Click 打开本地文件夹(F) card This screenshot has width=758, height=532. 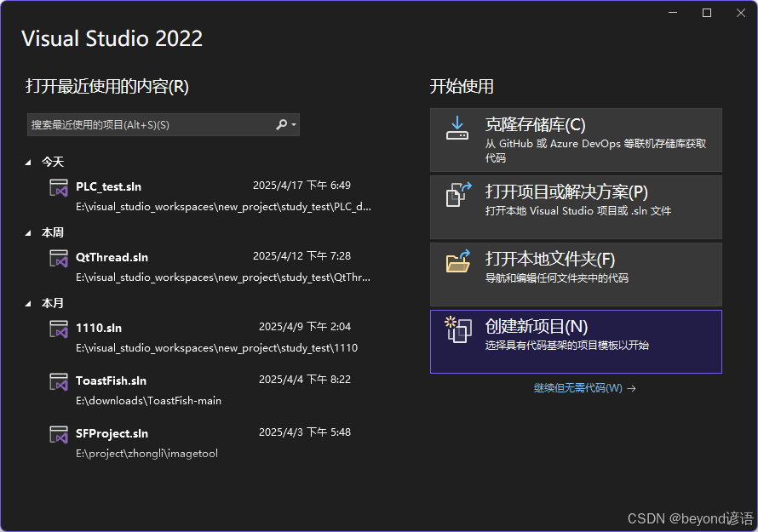point(576,274)
